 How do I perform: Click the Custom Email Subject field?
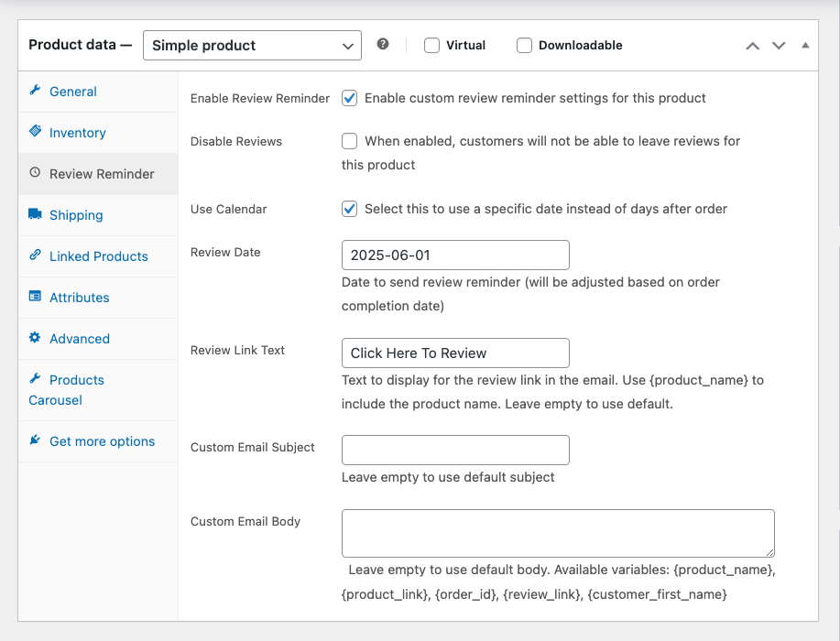pos(455,450)
